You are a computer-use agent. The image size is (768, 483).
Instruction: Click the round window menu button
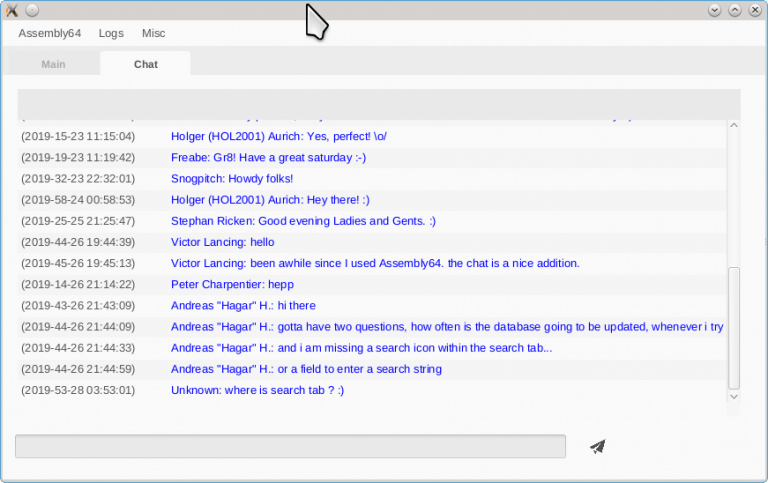tap(32, 10)
